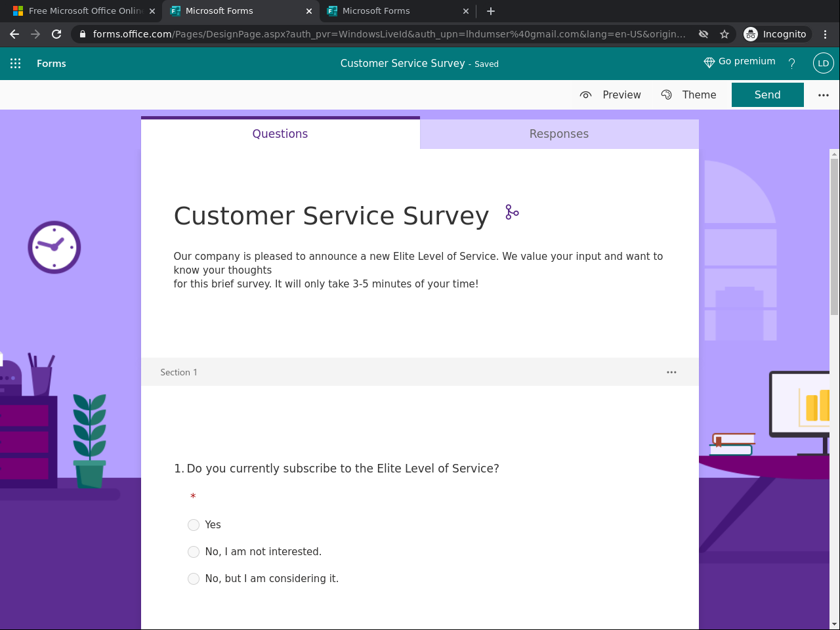Image resolution: width=840 pixels, height=630 pixels.
Task: Open Section 1 more options ellipsis
Action: coord(671,372)
